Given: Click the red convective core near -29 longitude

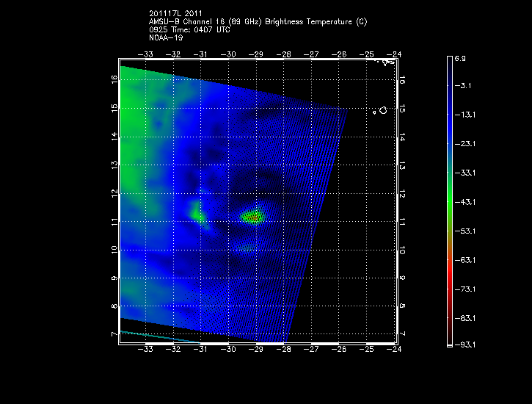Looking at the screenshot, I should [x=254, y=217].
